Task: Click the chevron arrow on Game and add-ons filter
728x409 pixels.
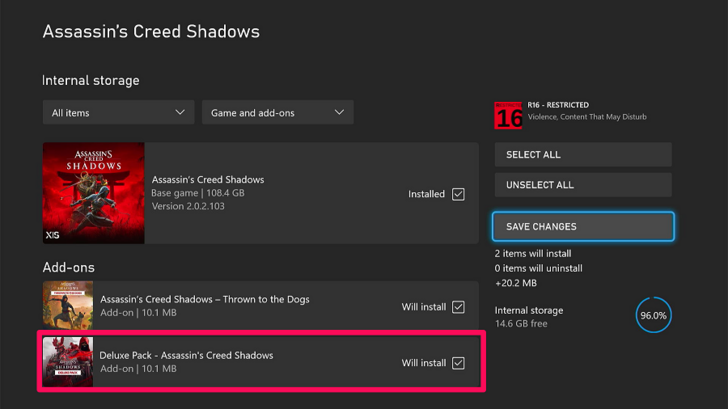Action: point(339,113)
